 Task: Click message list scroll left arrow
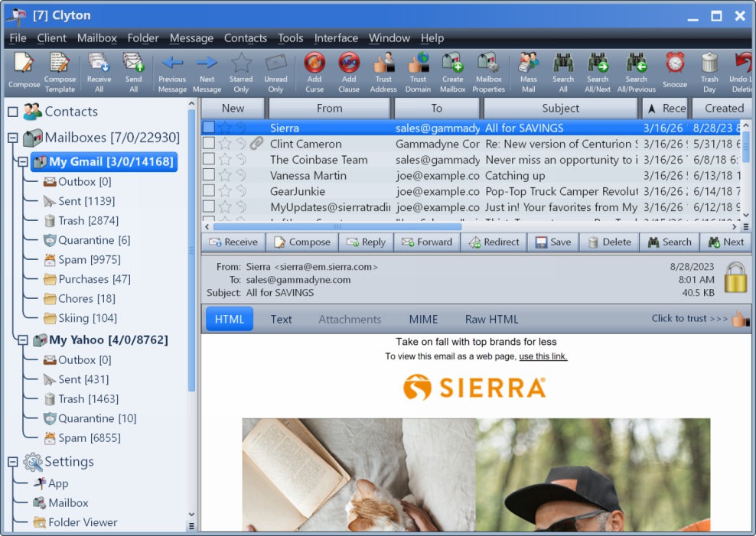pos(207,226)
